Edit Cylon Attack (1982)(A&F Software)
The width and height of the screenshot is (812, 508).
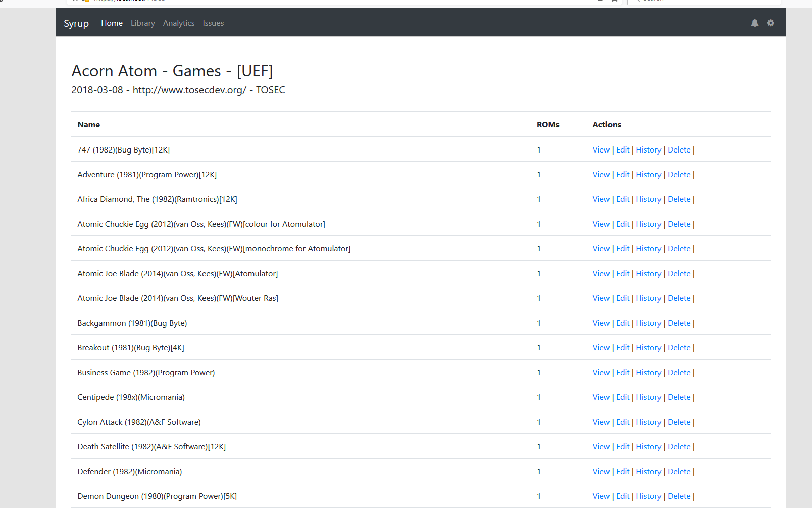pyautogui.click(x=623, y=422)
